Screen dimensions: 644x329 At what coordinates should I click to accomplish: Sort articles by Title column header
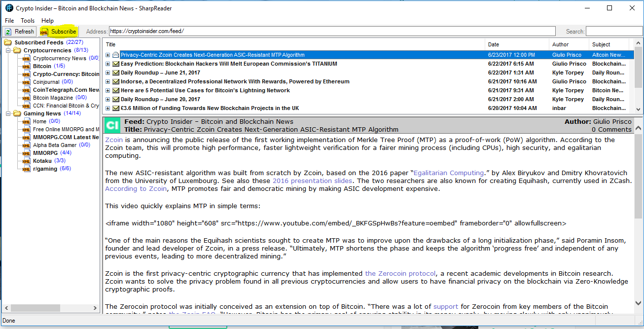[294, 44]
